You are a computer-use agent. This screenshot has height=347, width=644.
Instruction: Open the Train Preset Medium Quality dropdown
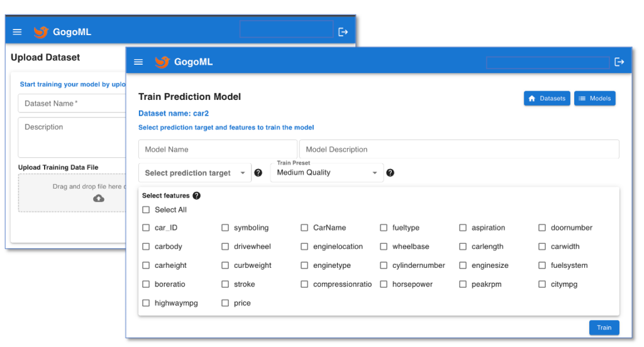point(326,173)
